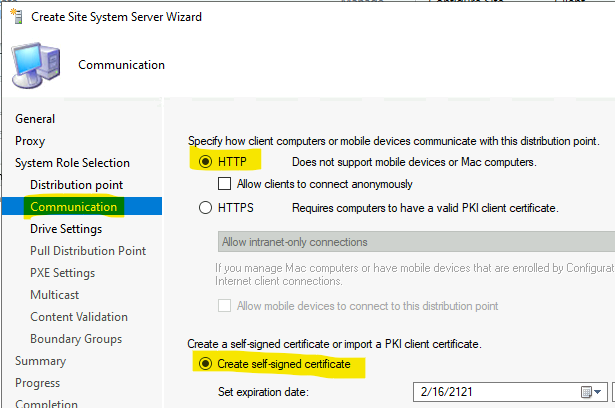Select the Multicast step

[x=55, y=295]
